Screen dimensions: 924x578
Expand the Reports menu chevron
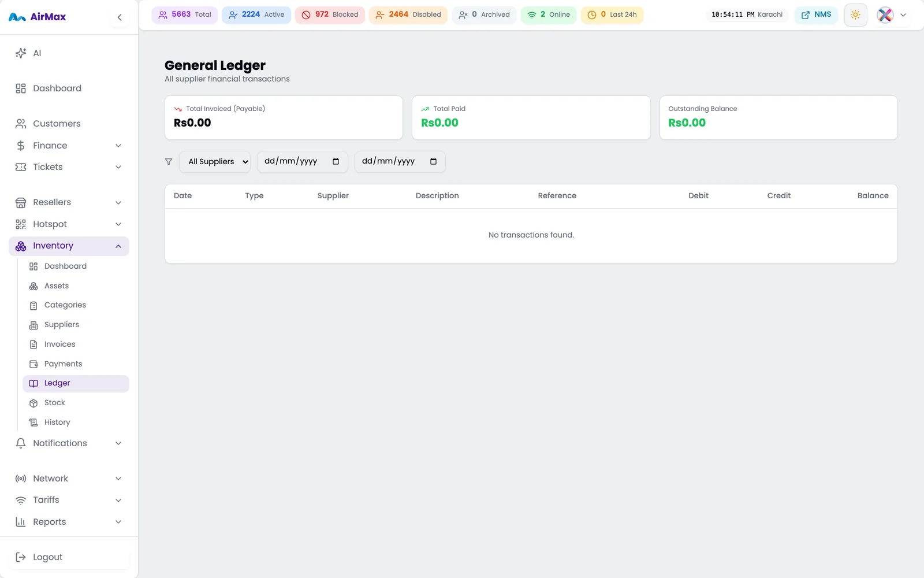pyautogui.click(x=118, y=522)
